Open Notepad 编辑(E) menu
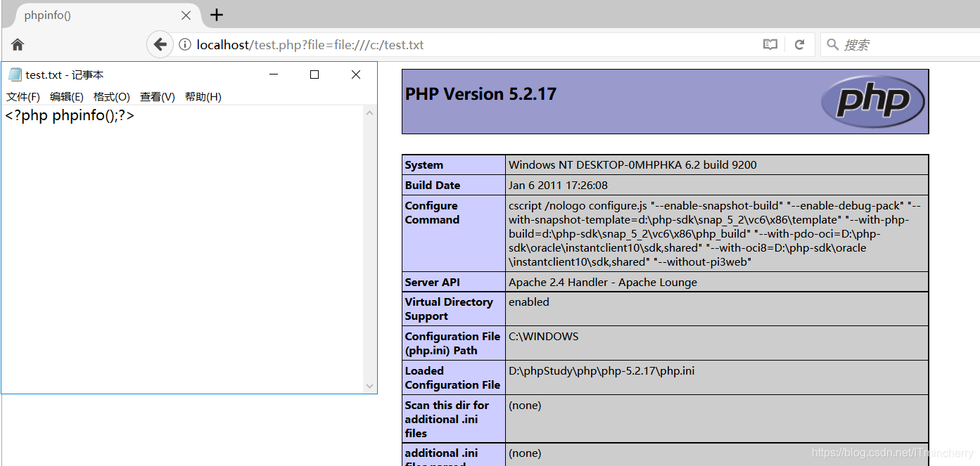The height and width of the screenshot is (466, 980). click(67, 97)
